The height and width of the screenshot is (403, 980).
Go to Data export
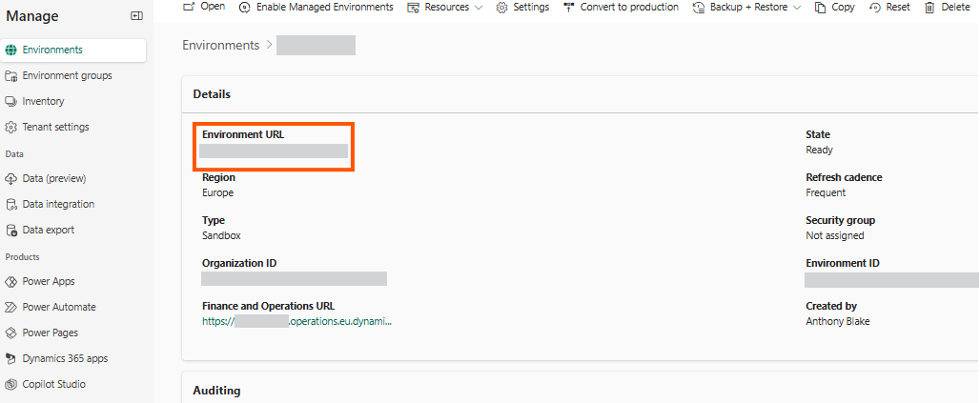tap(48, 230)
